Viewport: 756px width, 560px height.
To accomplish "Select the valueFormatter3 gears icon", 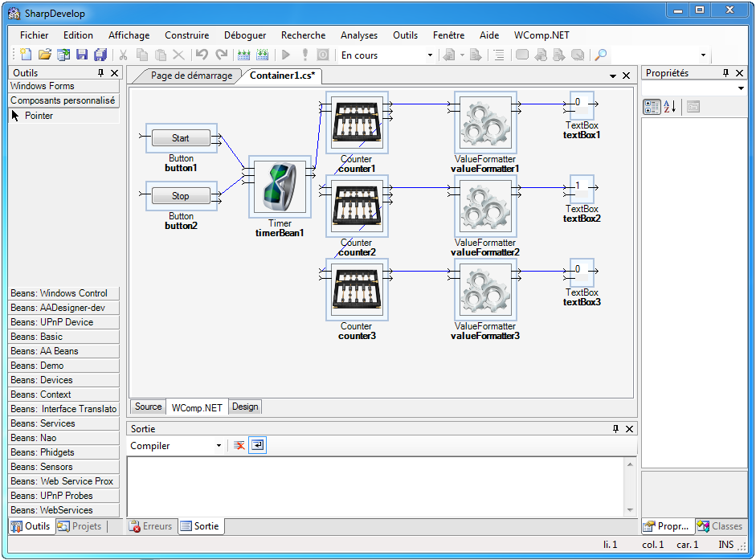I will tap(485, 290).
